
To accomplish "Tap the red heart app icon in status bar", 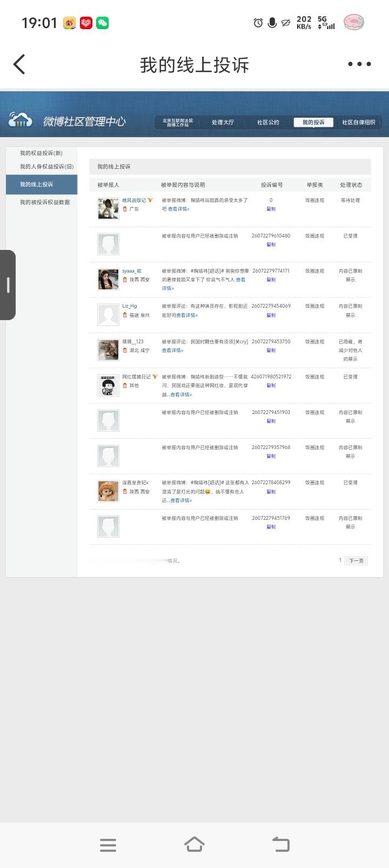I will (86, 23).
